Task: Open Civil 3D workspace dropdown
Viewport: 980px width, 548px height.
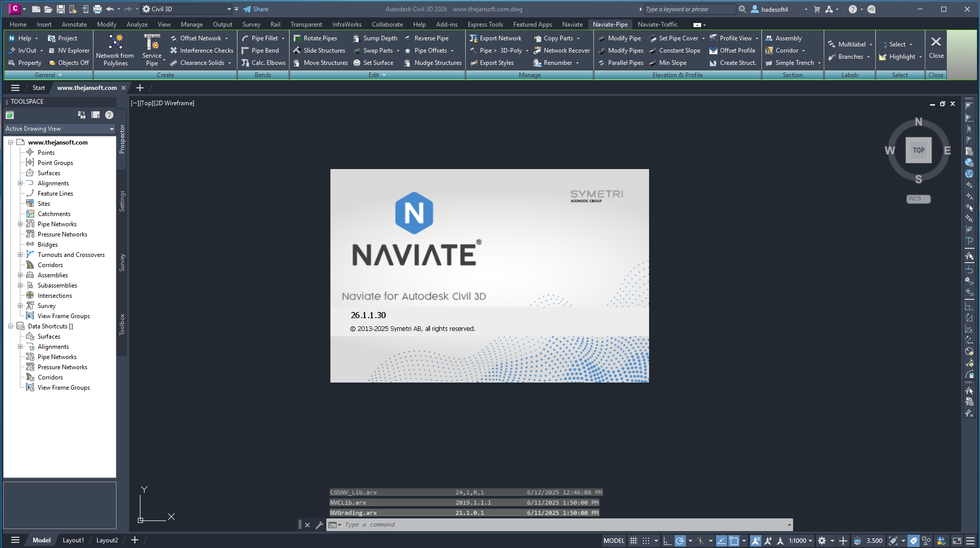Action: click(x=186, y=9)
